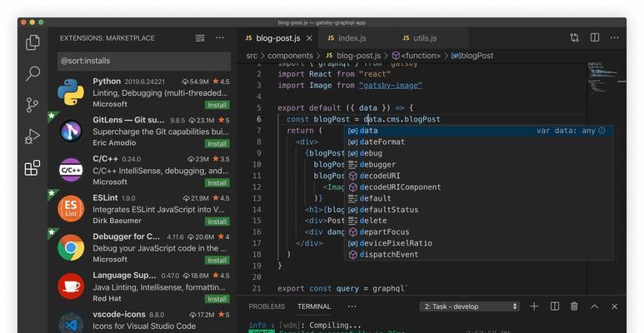Click the 'Eric Amodio' publisher name

(114, 143)
